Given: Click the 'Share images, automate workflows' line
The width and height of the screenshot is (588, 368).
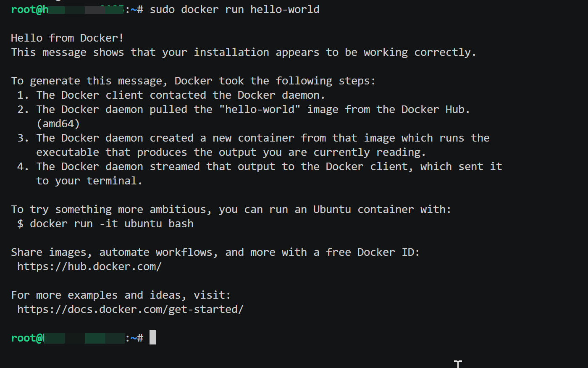Looking at the screenshot, I should [215, 252].
